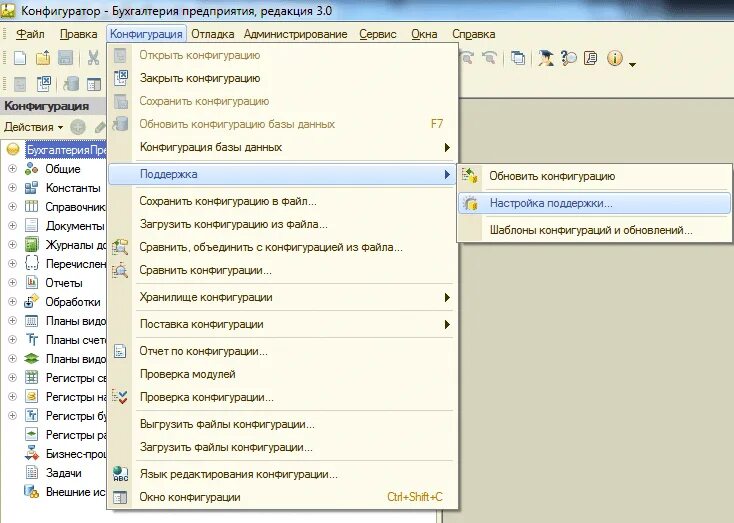Click the Настройка поддержки icon in submenu
Viewport: 734px width, 523px height.
(x=470, y=203)
